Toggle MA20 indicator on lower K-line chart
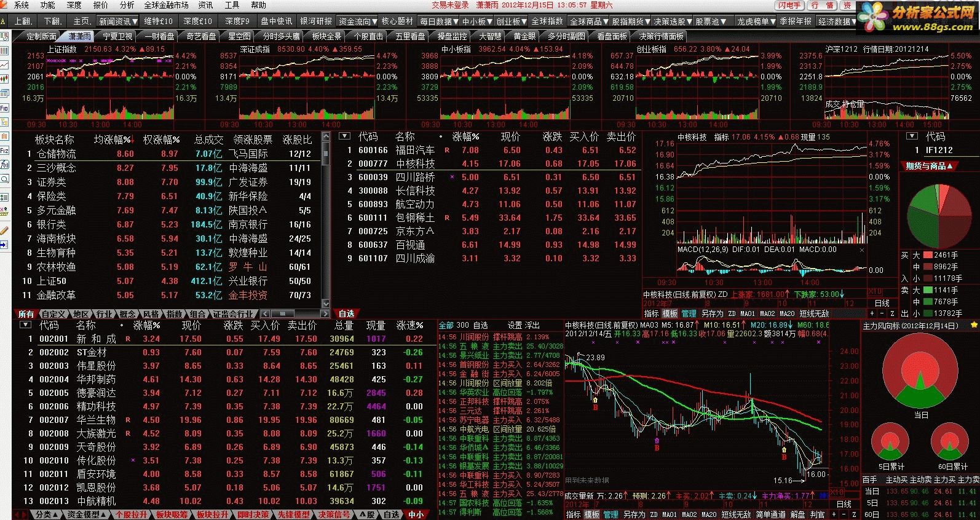 [709, 514]
